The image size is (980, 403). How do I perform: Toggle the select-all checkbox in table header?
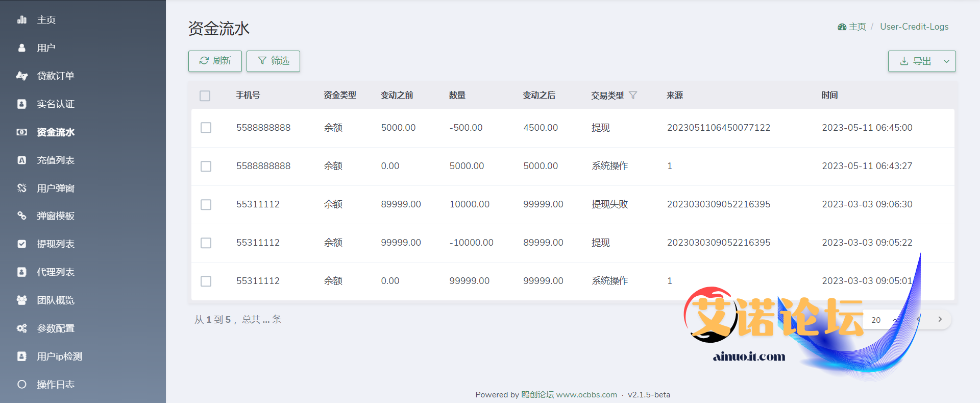click(205, 96)
